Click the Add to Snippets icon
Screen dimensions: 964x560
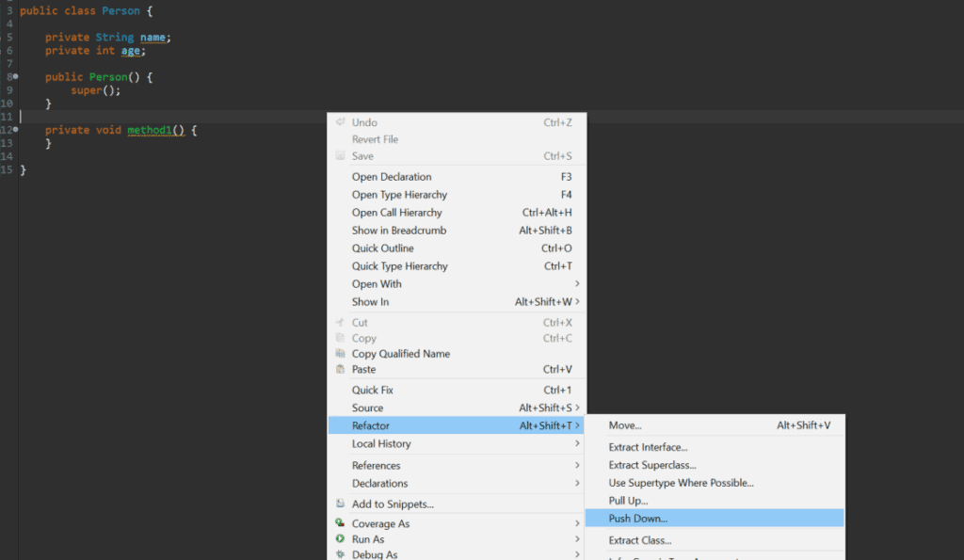pyautogui.click(x=341, y=504)
